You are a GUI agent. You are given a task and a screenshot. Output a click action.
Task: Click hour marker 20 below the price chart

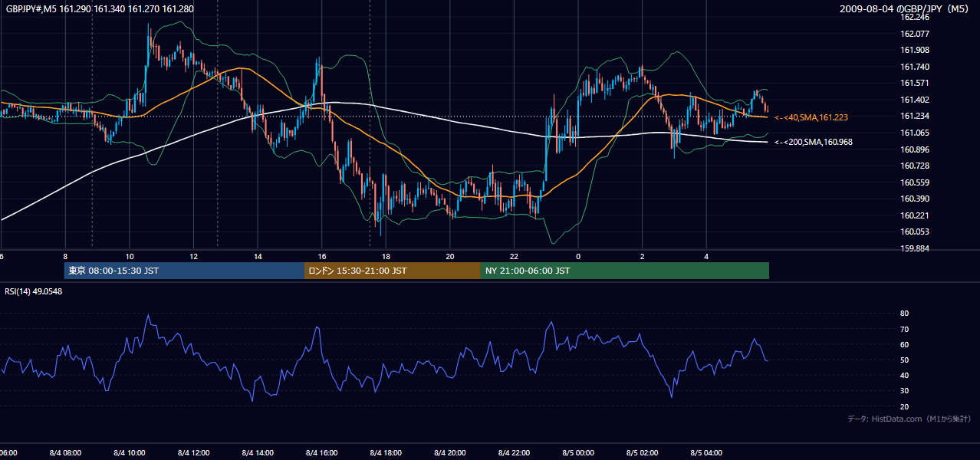tap(451, 257)
